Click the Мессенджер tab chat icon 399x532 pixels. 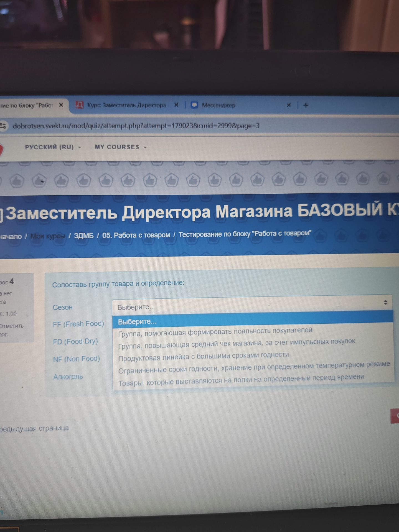[195, 105]
